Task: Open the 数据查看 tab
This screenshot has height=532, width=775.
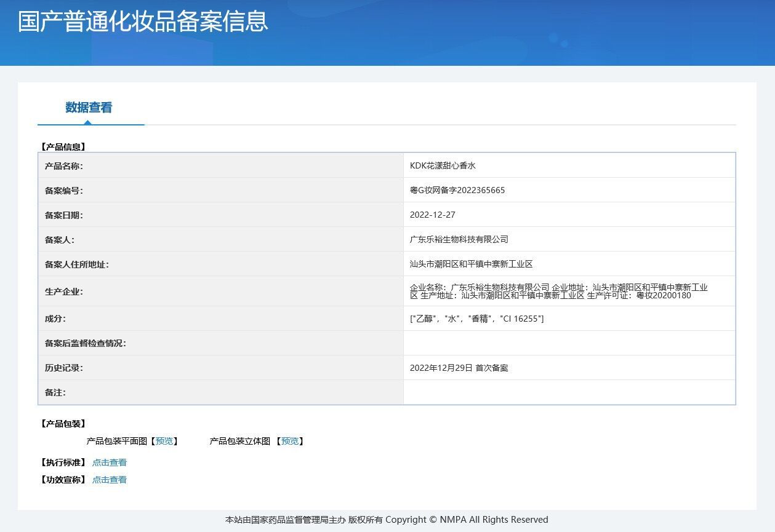Action: point(89,108)
